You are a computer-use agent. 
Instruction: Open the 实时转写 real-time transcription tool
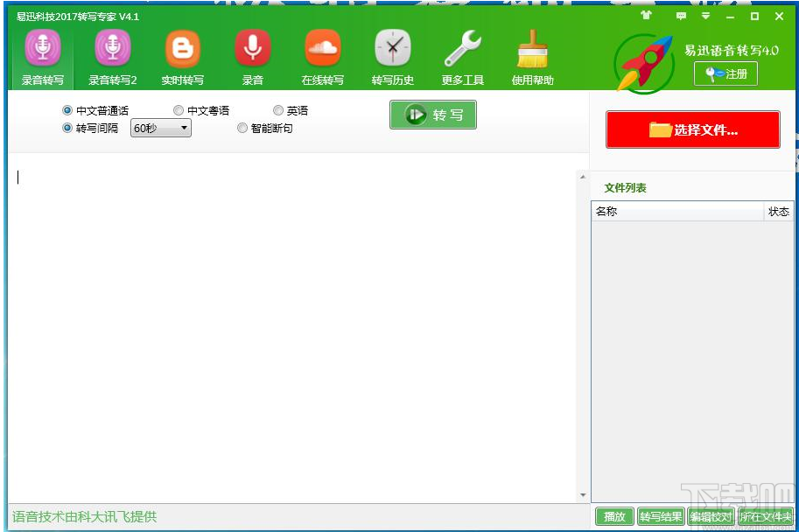[182, 54]
